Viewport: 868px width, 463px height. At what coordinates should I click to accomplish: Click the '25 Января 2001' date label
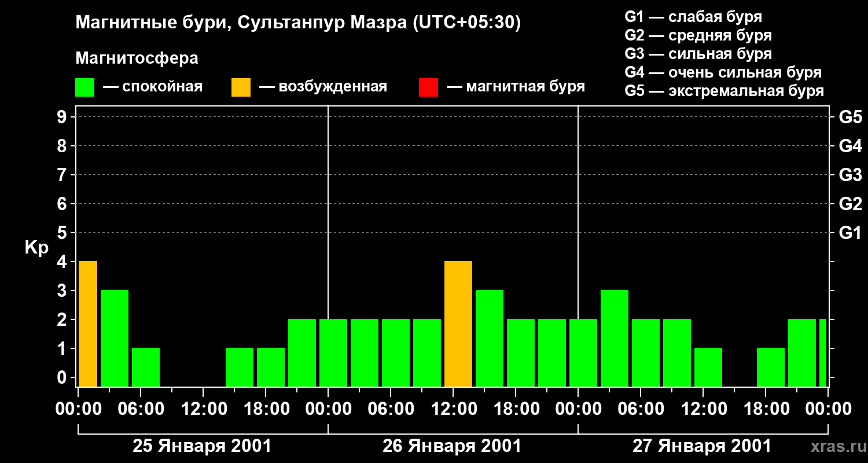point(202,446)
